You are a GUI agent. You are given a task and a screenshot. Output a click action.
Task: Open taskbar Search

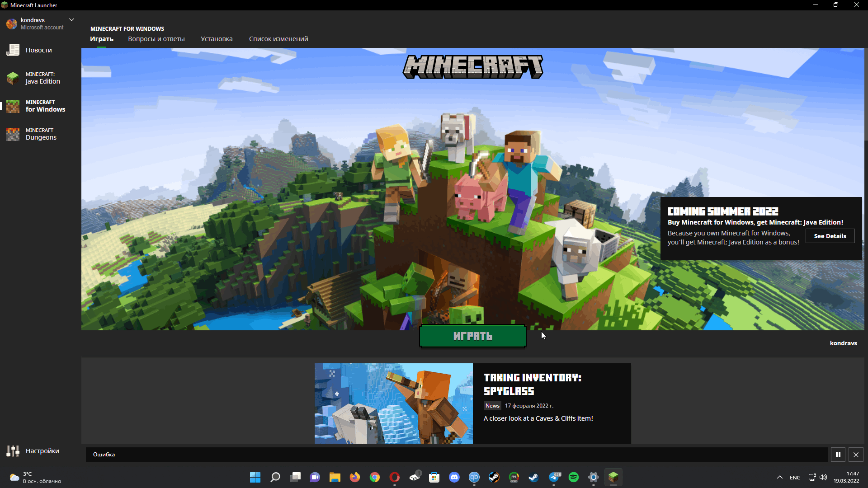point(275,477)
